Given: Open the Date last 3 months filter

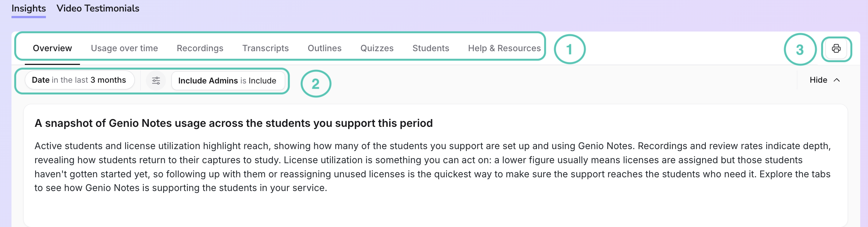Looking at the screenshot, I should click(79, 80).
